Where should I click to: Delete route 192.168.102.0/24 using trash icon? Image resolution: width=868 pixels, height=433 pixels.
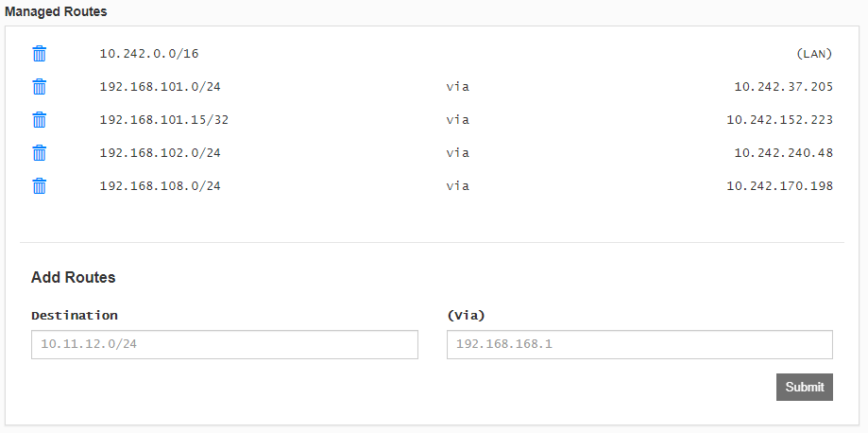[x=39, y=153]
